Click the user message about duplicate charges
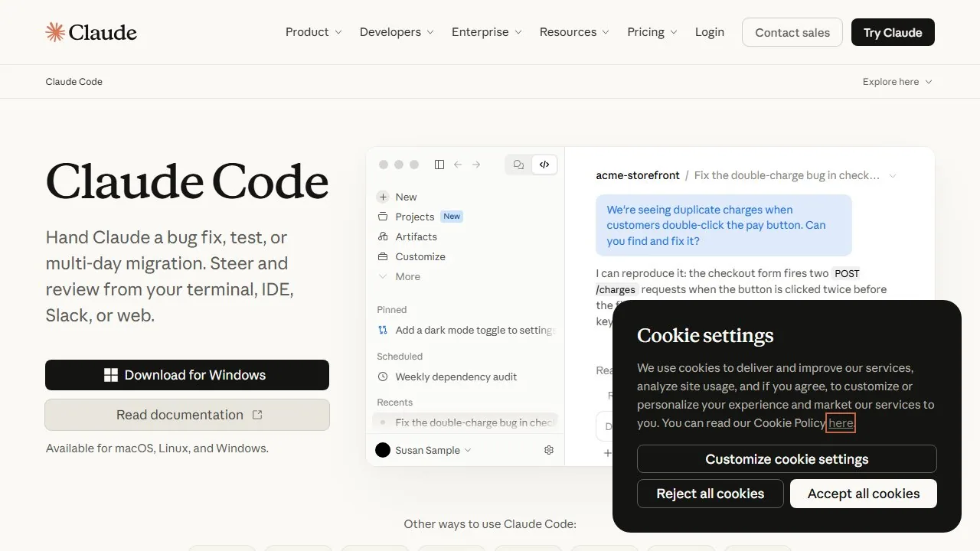The width and height of the screenshot is (980, 551). coord(724,225)
